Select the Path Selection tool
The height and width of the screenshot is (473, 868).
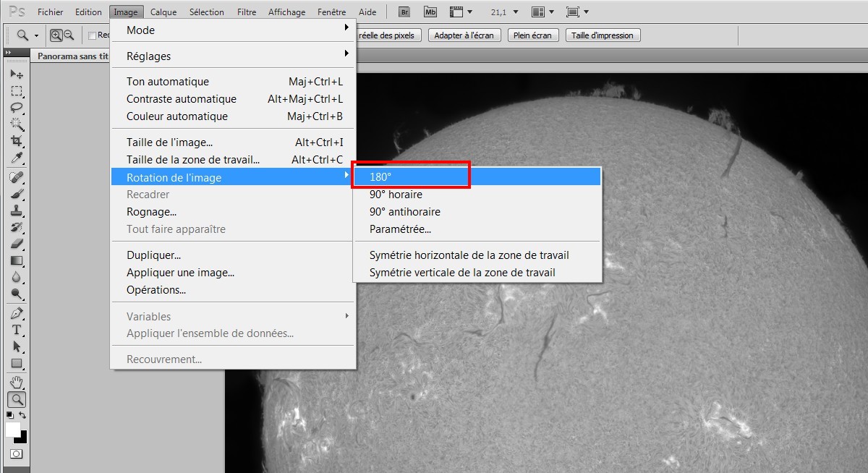[17, 346]
